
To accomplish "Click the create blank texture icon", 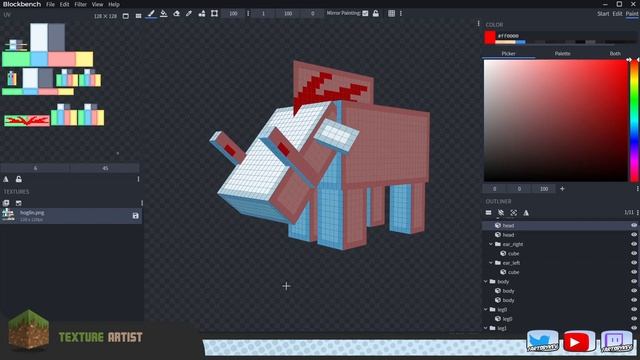I will pos(18,203).
